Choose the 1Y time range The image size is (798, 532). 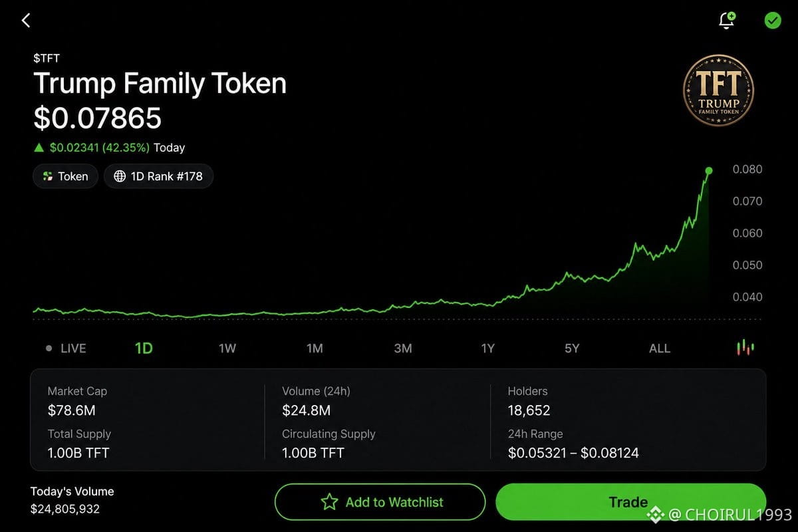(x=488, y=348)
